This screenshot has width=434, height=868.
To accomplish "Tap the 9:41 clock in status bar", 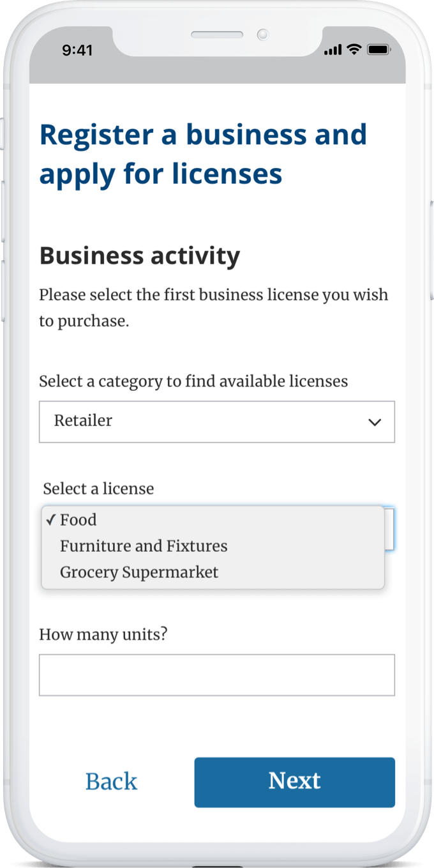I will coord(77,50).
